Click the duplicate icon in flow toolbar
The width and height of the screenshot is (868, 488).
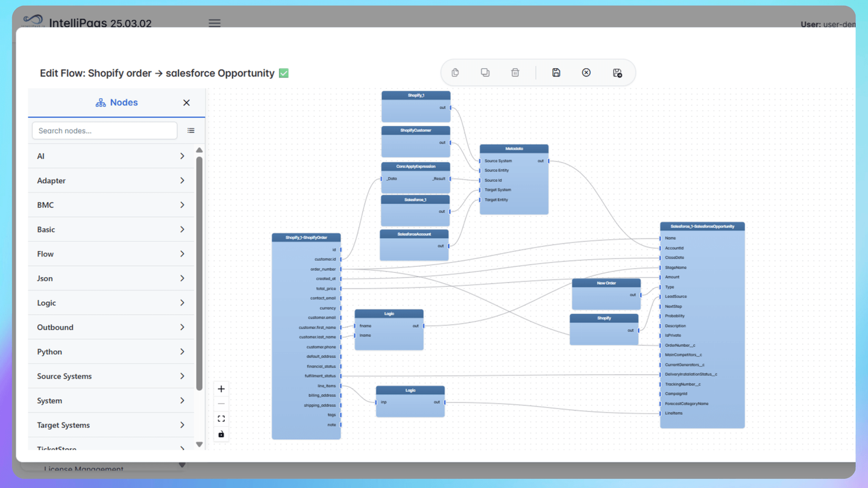click(x=485, y=73)
